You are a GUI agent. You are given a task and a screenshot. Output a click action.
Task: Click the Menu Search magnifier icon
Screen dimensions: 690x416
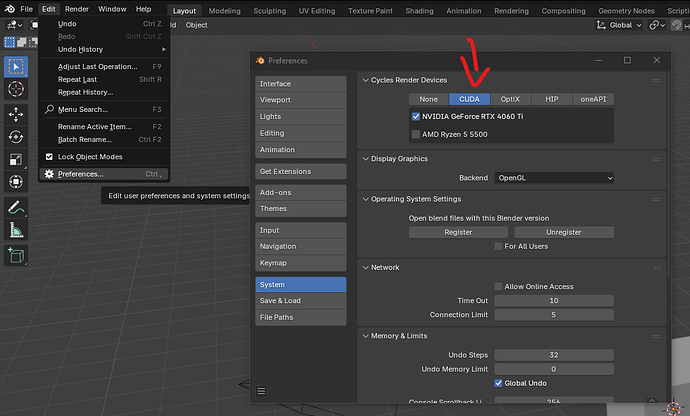tap(49, 109)
